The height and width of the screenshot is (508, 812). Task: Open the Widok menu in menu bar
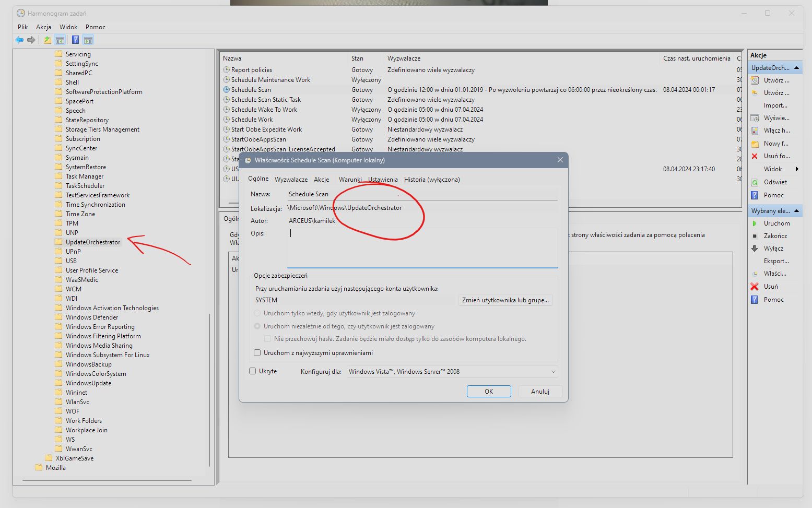click(x=68, y=27)
